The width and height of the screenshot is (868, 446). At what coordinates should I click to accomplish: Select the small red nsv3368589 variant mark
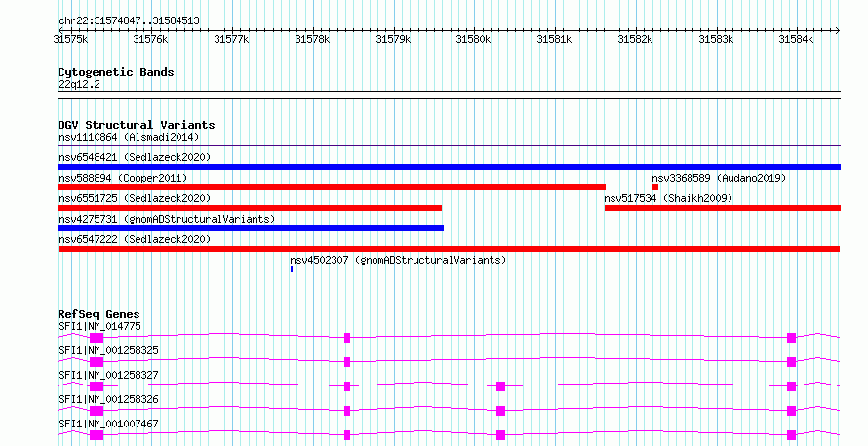coord(655,187)
